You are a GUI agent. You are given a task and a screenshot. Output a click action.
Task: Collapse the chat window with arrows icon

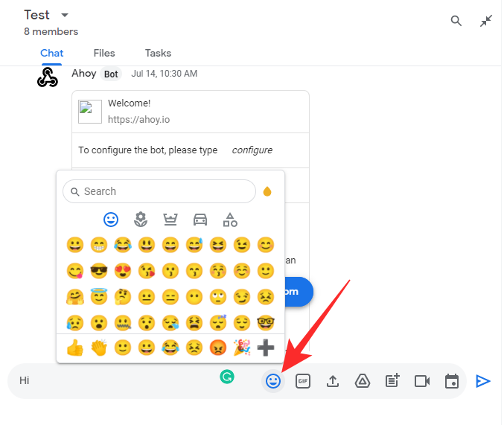(486, 21)
